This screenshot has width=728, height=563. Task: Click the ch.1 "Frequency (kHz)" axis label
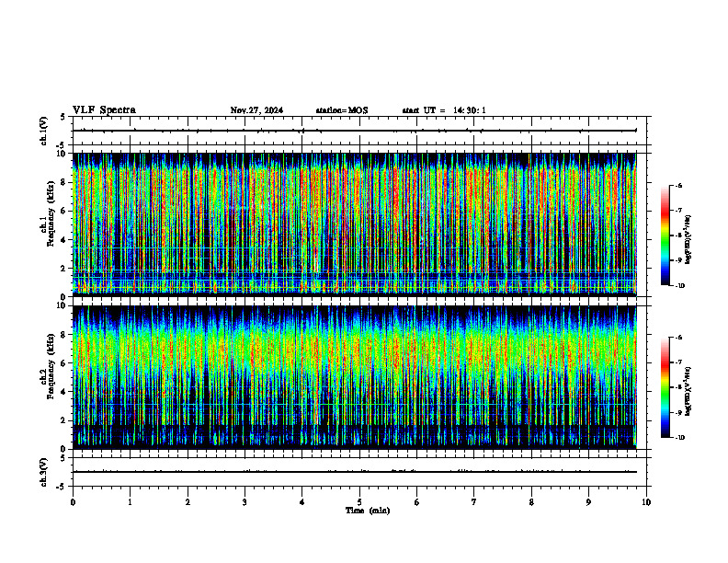click(51, 213)
